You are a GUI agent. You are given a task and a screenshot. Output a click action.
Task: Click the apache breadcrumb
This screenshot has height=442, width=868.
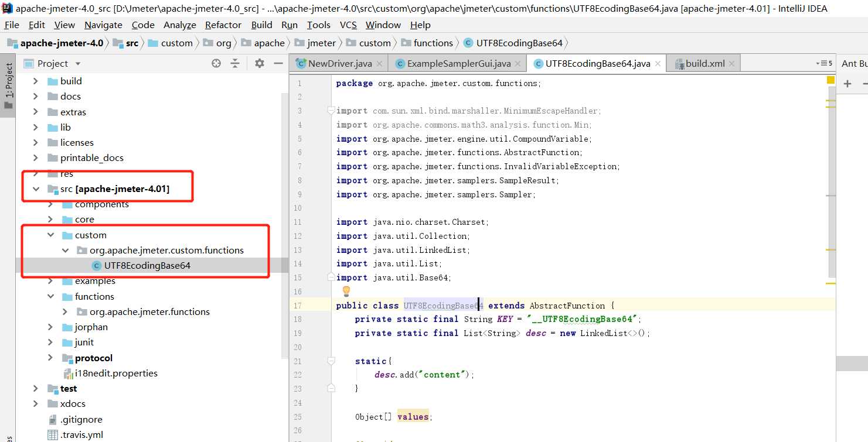(270, 43)
